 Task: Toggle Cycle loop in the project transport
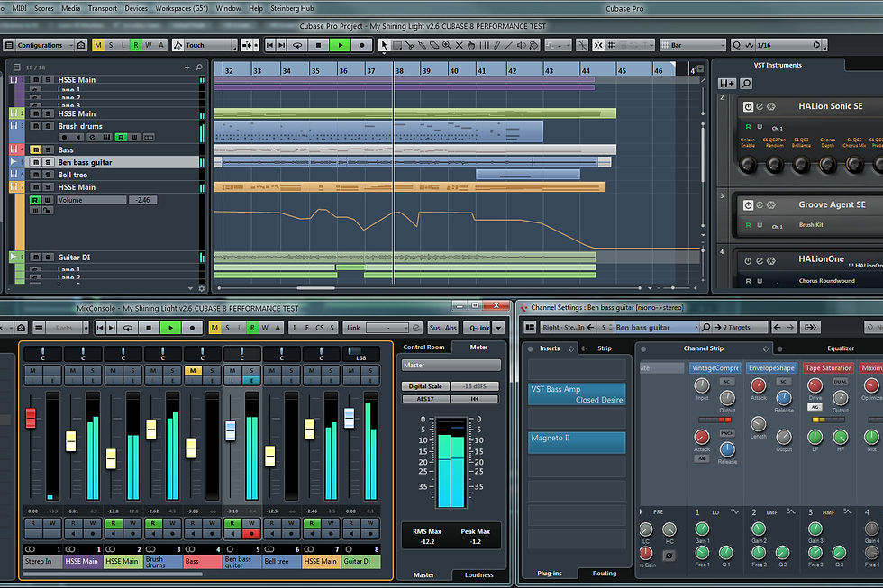[x=297, y=45]
